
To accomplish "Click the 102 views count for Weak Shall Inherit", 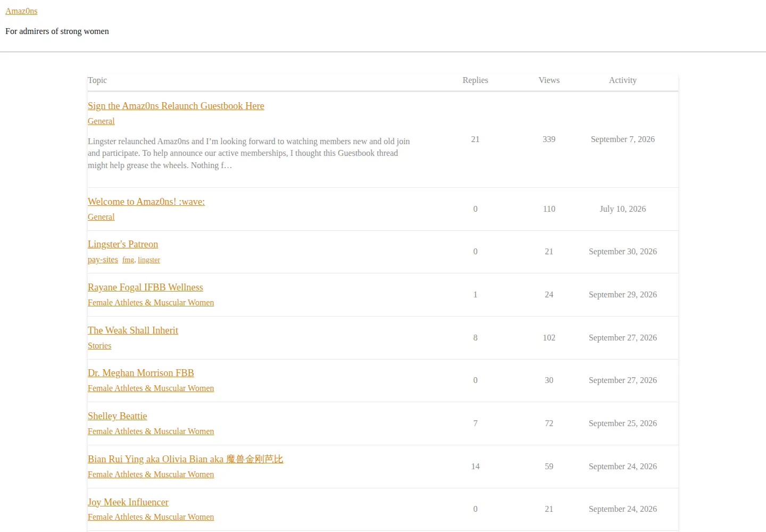I will click(x=549, y=338).
